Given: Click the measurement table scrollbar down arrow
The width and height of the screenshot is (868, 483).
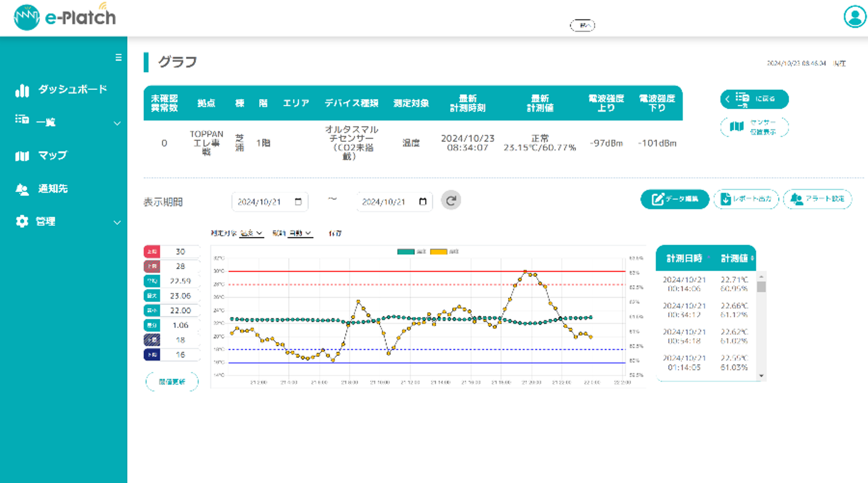Looking at the screenshot, I should 761,376.
